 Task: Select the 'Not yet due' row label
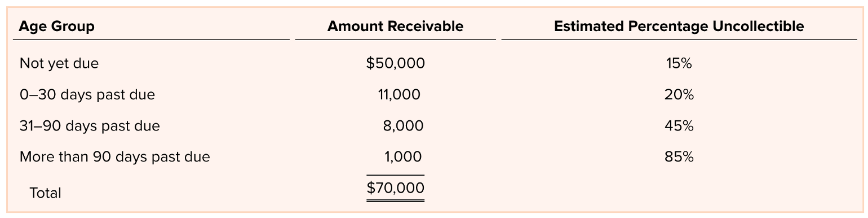59,64
